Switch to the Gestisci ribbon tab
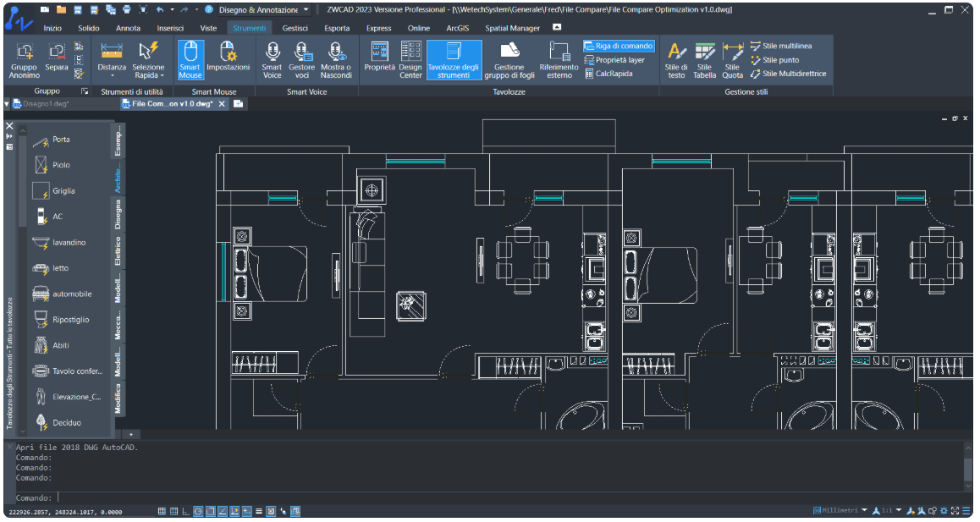 295,28
